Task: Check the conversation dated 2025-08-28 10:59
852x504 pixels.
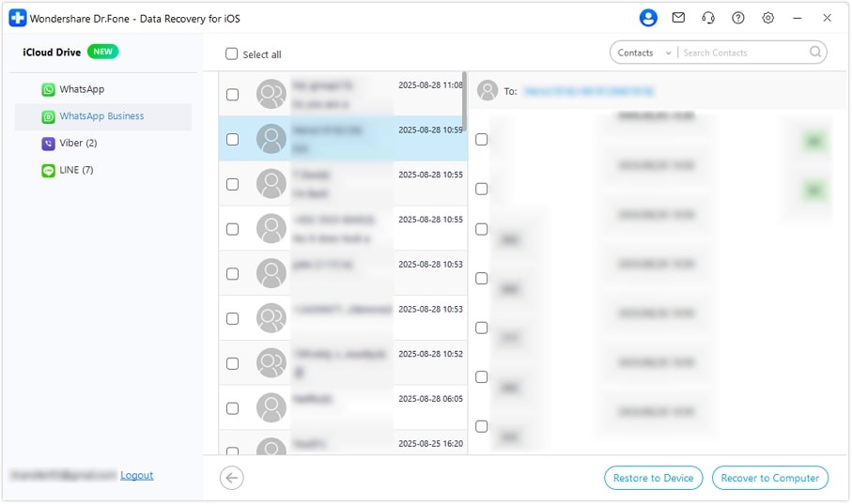Action: [x=233, y=139]
